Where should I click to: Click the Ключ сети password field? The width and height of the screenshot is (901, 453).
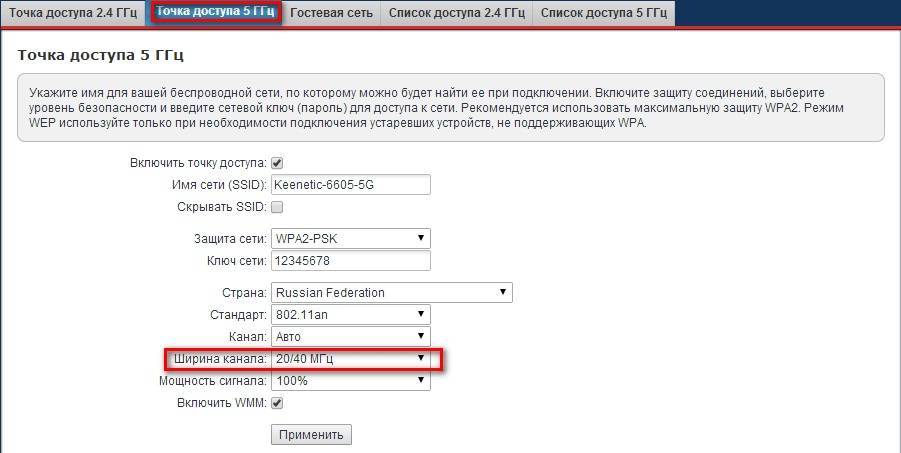coord(350,261)
